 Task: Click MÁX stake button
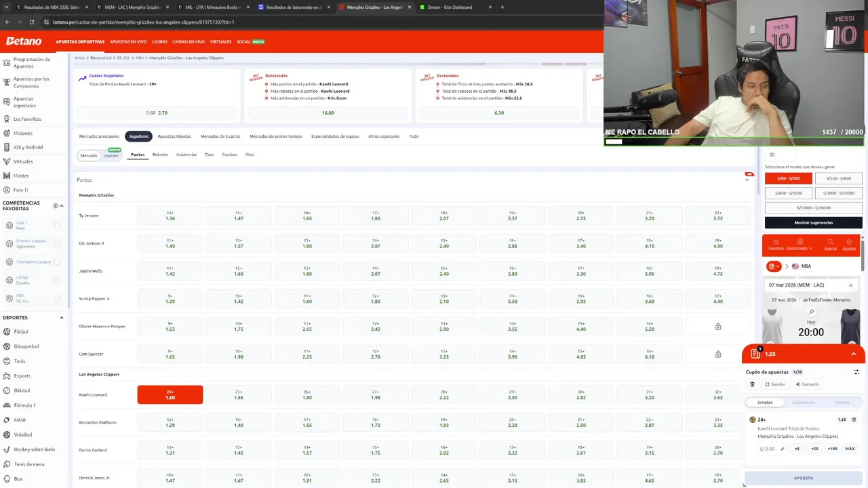[x=850, y=449]
